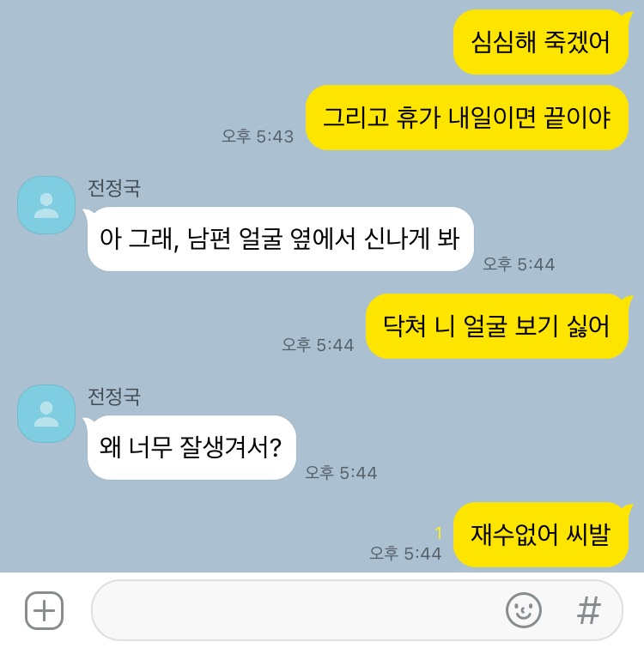Viewport: 644px width, 648px height.
Task: Select the '심심해 죽겠어' message bubble
Action: 543,42
